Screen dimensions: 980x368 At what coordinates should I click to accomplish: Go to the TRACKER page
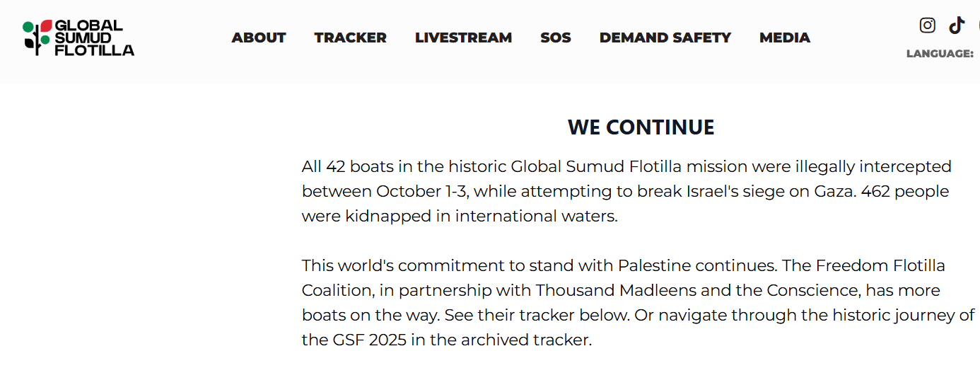[x=351, y=38]
